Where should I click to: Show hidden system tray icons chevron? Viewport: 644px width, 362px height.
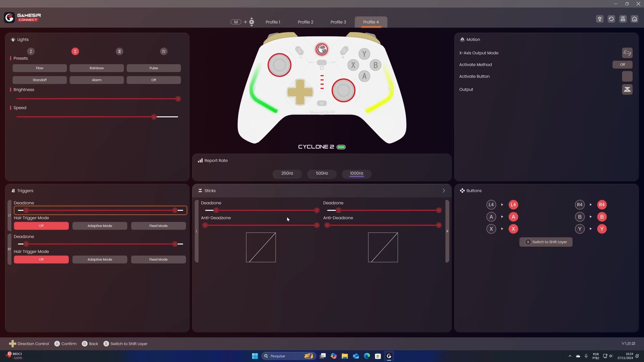[x=570, y=356]
